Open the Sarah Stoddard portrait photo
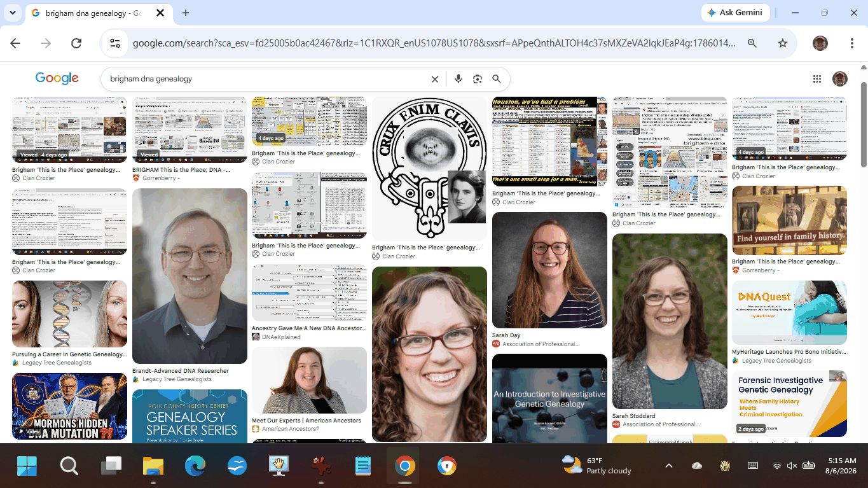This screenshot has height=488, width=868. (x=670, y=321)
